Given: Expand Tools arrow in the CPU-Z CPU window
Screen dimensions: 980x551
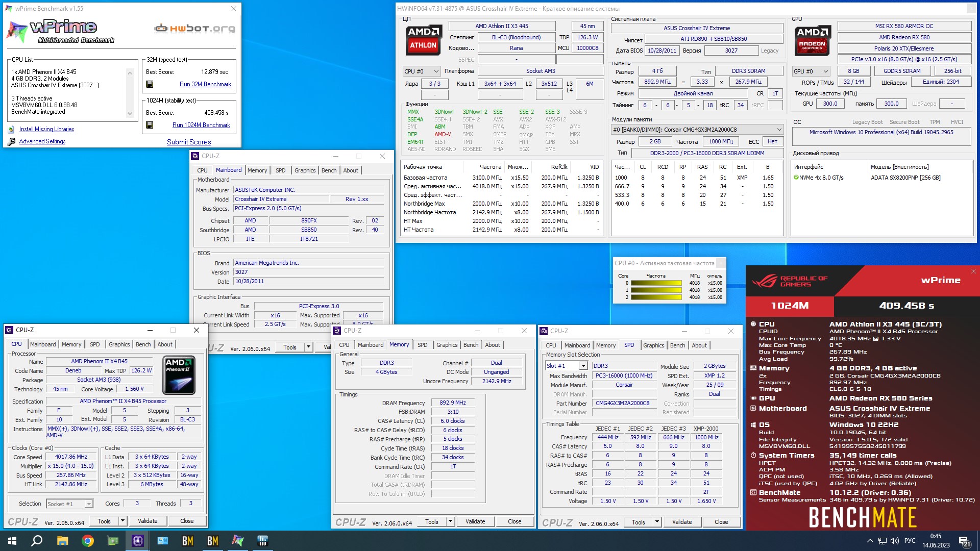Looking at the screenshot, I should (x=122, y=521).
